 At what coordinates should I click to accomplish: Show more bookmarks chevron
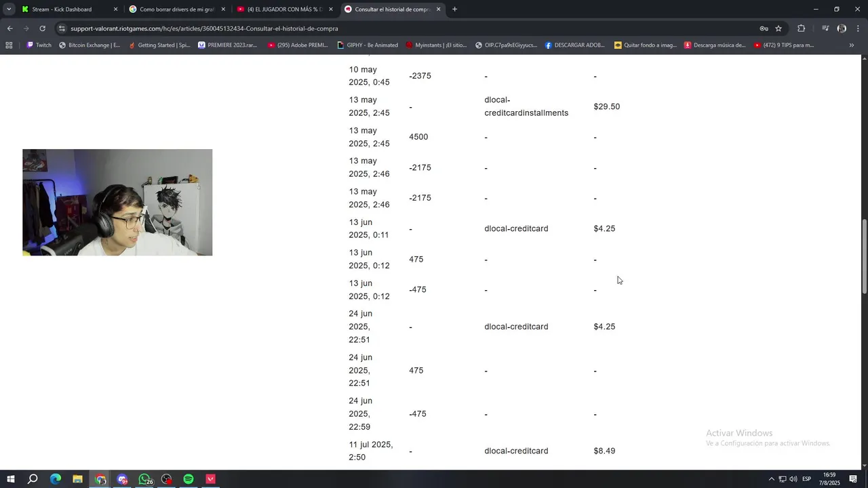click(x=852, y=45)
